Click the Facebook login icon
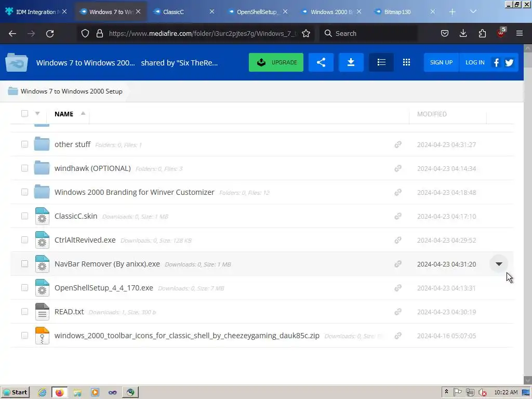The image size is (532, 399). pyautogui.click(x=496, y=62)
